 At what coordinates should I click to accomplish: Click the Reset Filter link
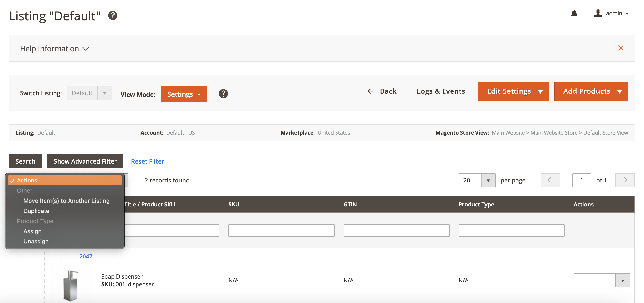pyautogui.click(x=147, y=161)
